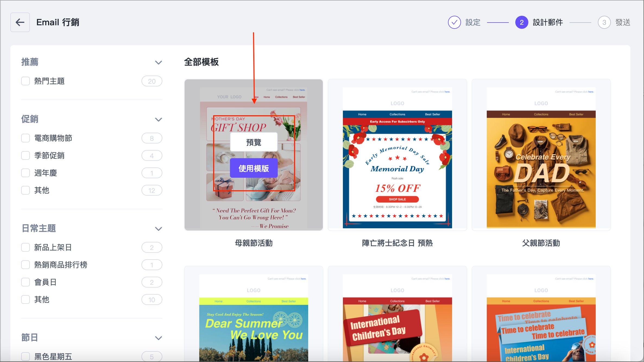Collapse the 推薦 section chevron

tap(159, 63)
